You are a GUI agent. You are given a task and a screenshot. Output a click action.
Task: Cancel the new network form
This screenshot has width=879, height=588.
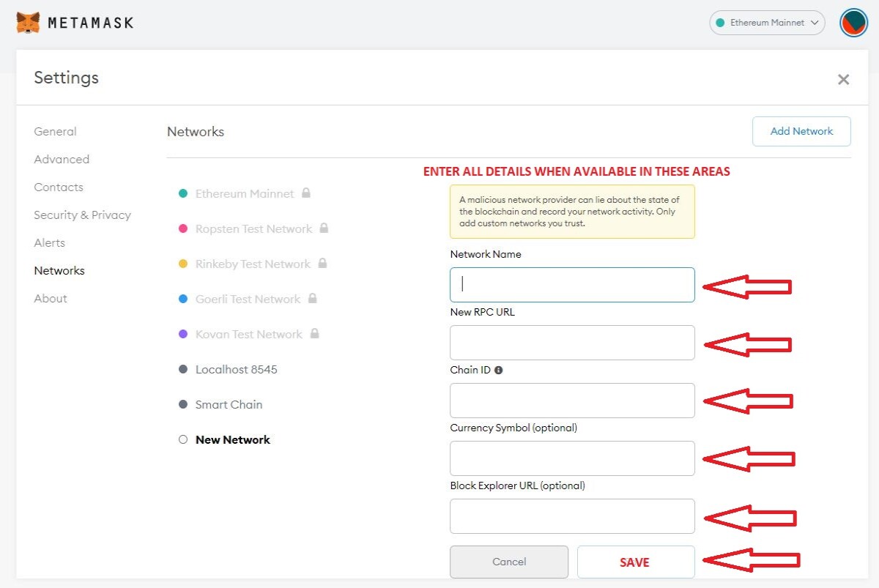509,562
